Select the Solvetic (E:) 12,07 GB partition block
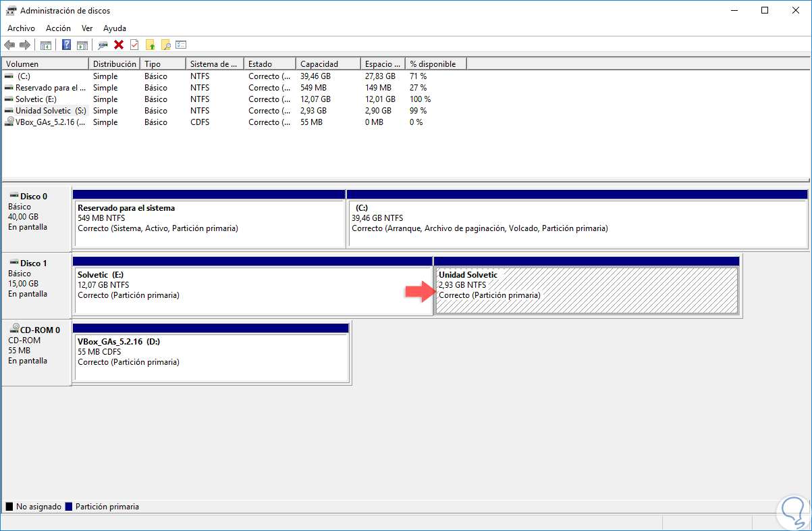Image resolution: width=812 pixels, height=531 pixels. (x=252, y=286)
